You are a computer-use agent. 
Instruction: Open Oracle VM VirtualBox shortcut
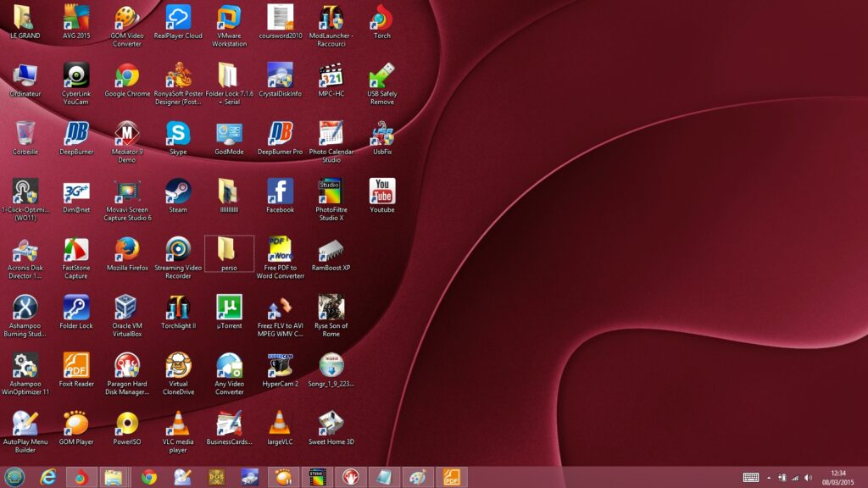(127, 307)
